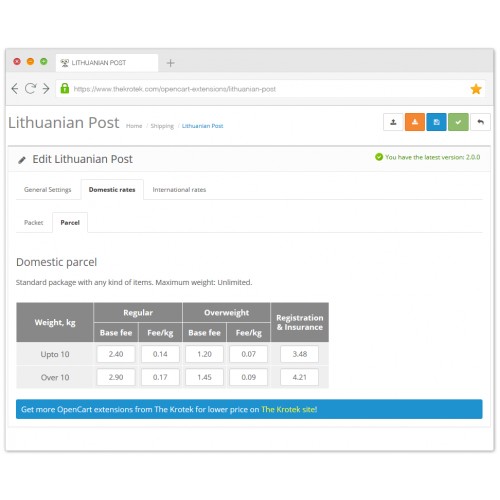Image resolution: width=500 pixels, height=500 pixels.
Task: Click the browser address bar URL
Action: (175, 89)
